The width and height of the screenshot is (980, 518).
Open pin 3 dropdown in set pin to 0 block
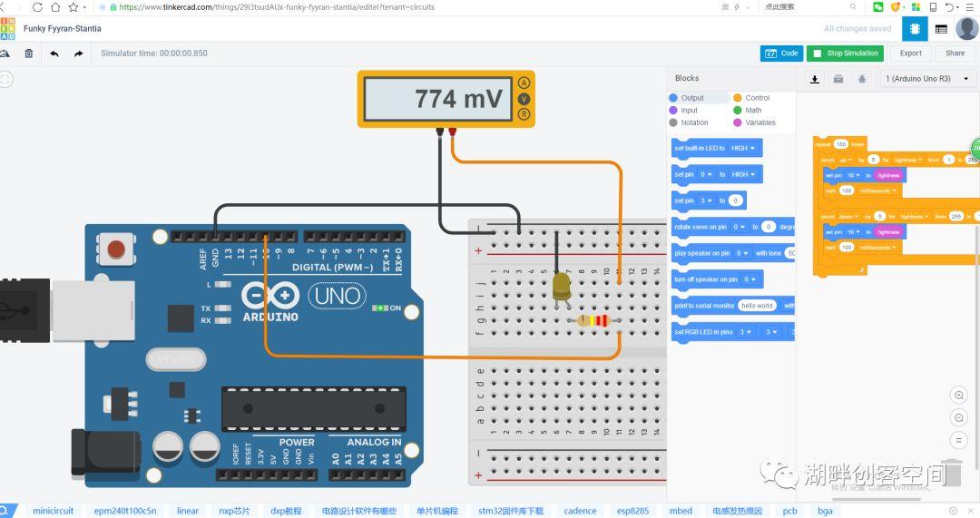point(706,200)
